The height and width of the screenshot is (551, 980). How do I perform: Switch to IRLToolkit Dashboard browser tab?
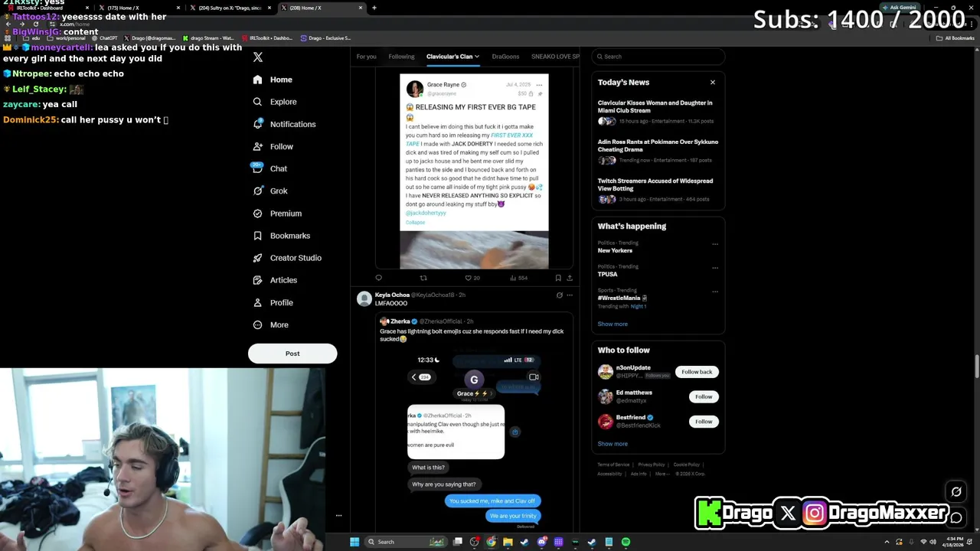click(46, 8)
